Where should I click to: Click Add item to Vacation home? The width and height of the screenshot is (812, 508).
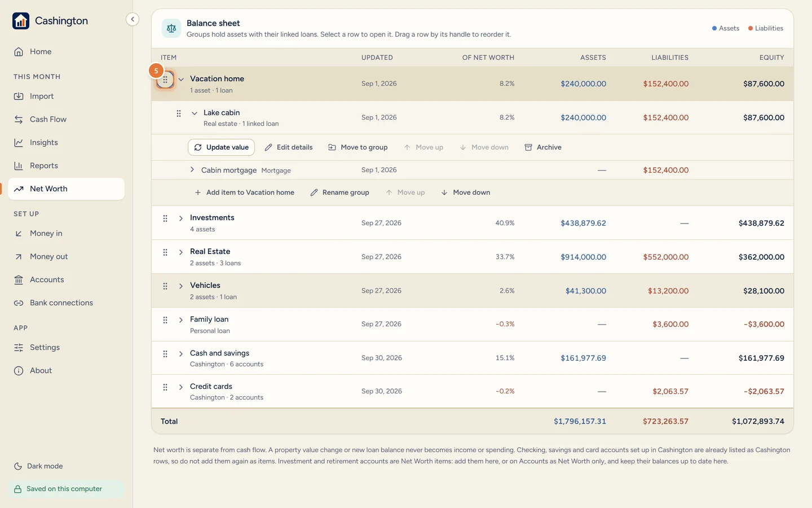(244, 192)
